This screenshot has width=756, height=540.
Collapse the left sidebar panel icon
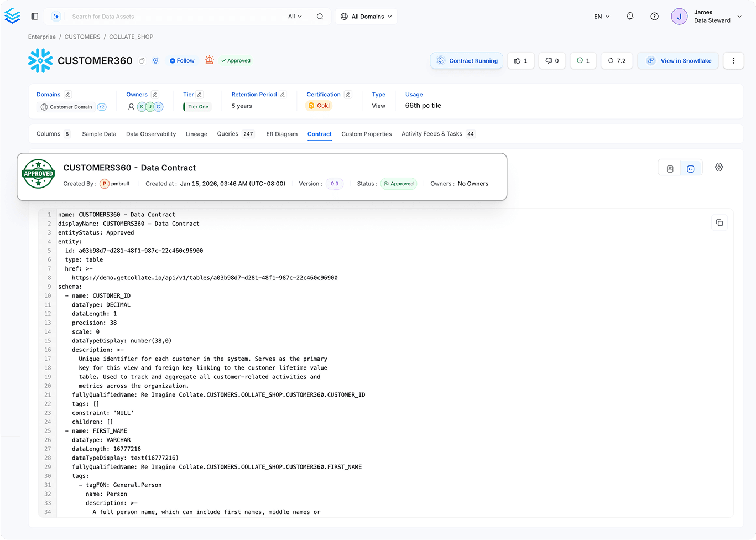[35, 17]
